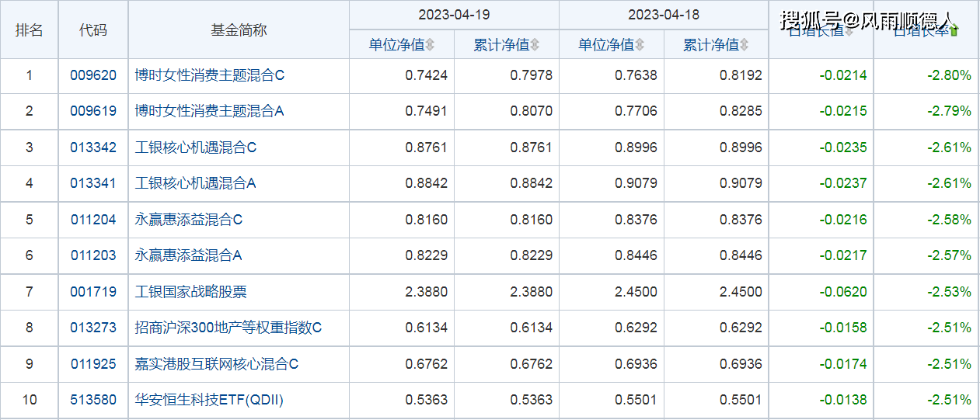Click fund code 011925
Viewport: 980px width, 420px height.
(93, 364)
